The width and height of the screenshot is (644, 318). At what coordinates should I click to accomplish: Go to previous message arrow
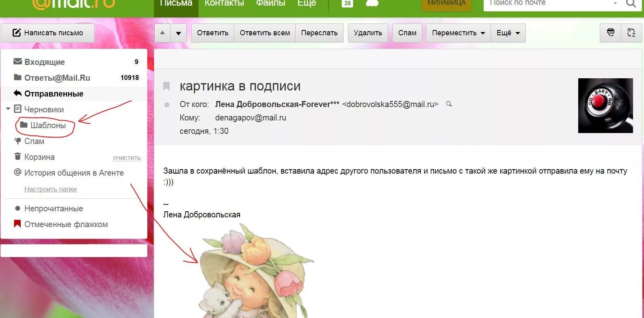tap(162, 33)
